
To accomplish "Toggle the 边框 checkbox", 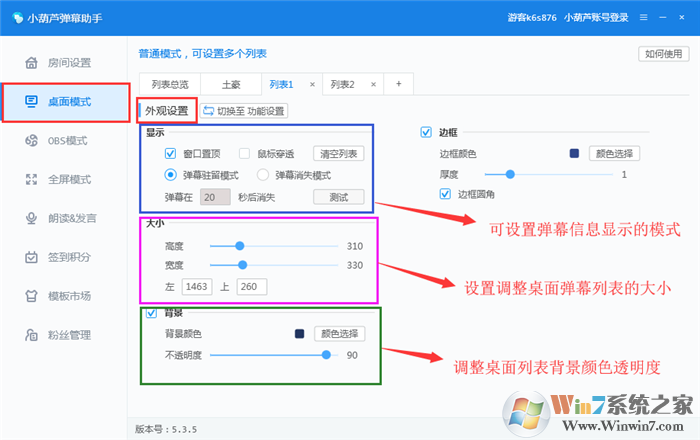I will [426, 132].
